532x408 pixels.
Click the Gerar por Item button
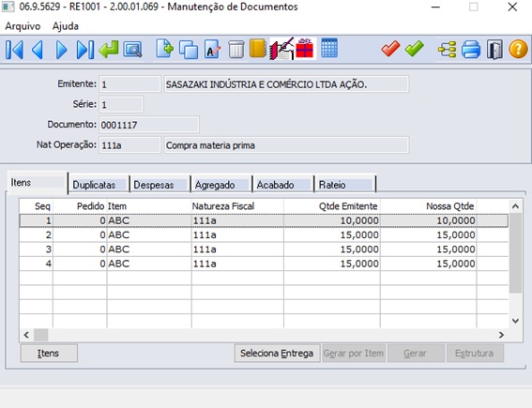[x=354, y=354]
